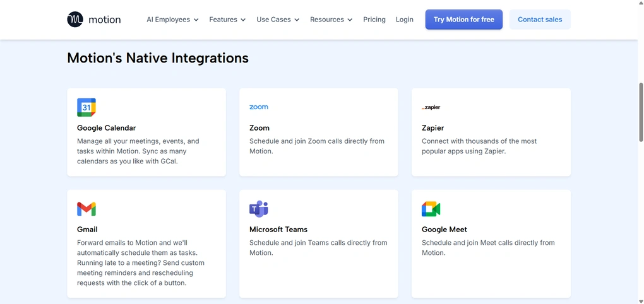Screen dimensions: 644x304
Task: Expand the AI Employees menu
Action: tap(172, 20)
